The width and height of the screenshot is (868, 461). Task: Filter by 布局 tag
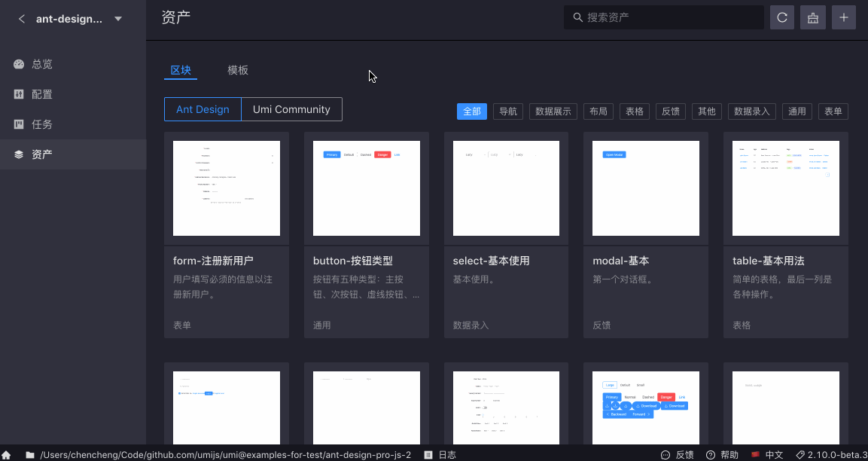pos(598,111)
